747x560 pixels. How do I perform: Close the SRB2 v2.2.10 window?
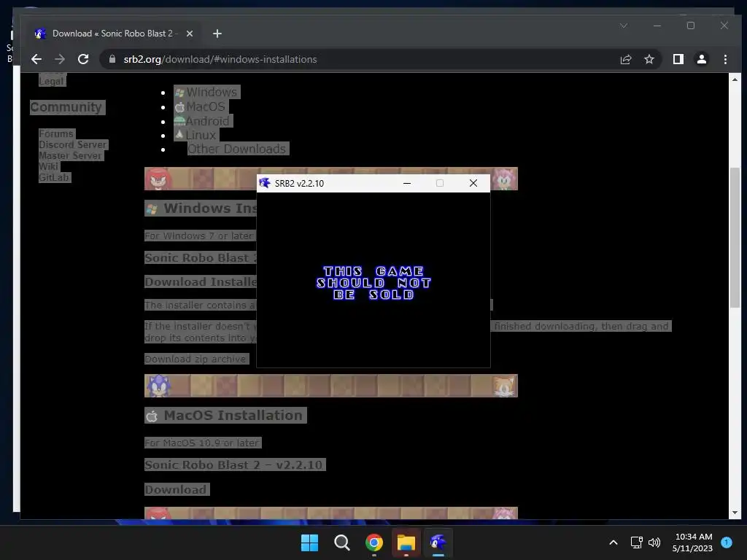pos(473,183)
